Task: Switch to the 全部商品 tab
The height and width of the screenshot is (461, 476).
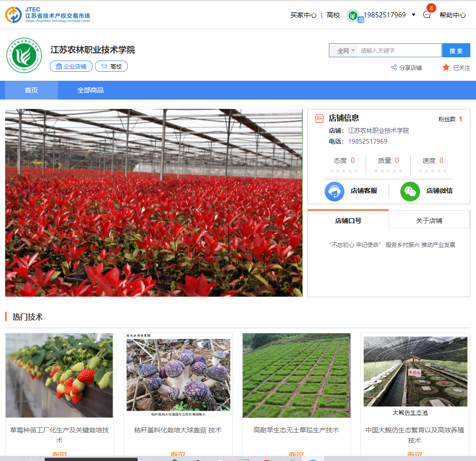Action: pos(90,90)
